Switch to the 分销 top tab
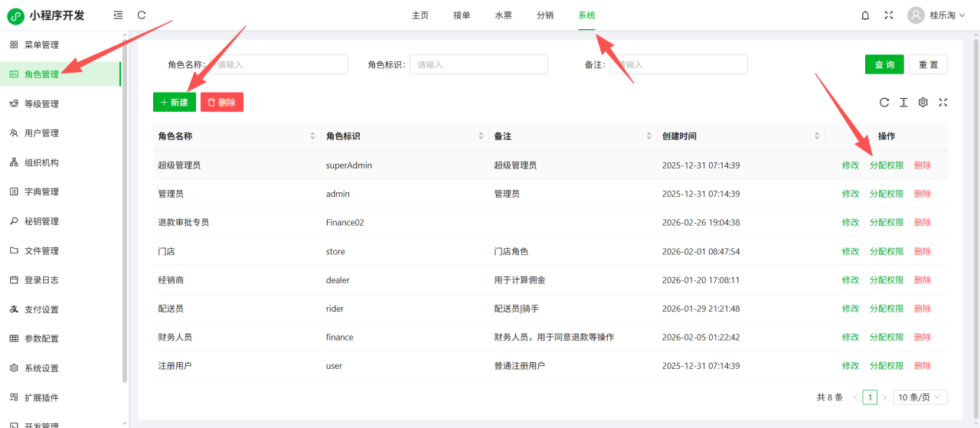This screenshot has height=428, width=980. (545, 15)
